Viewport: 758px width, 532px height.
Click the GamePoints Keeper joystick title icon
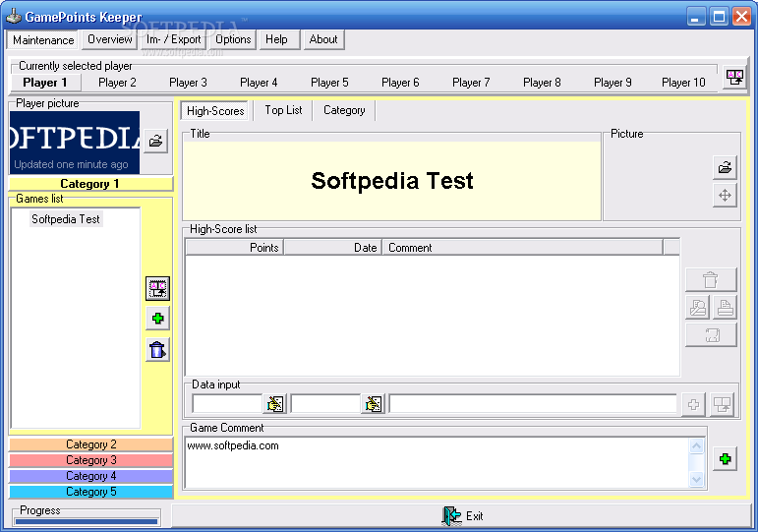(14, 17)
